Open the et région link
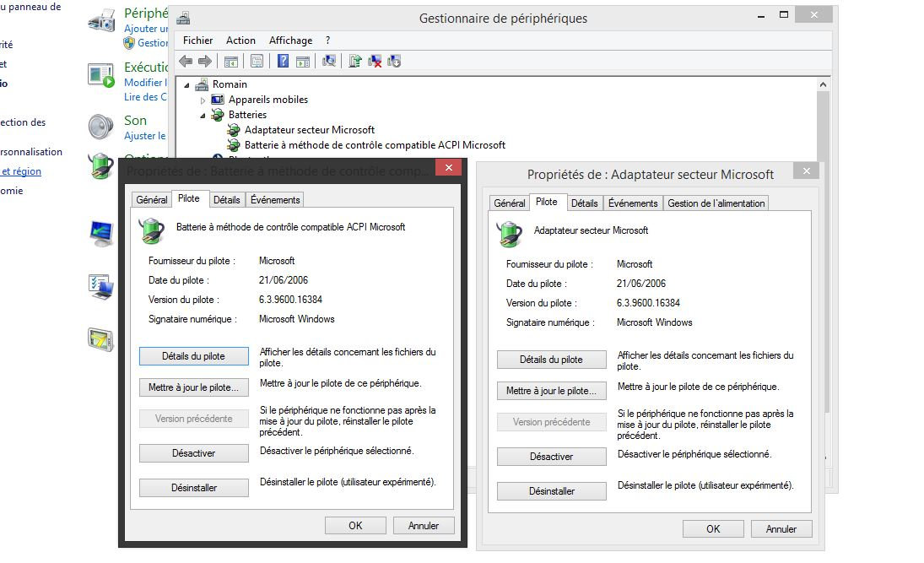This screenshot has height=563, width=924. (21, 171)
